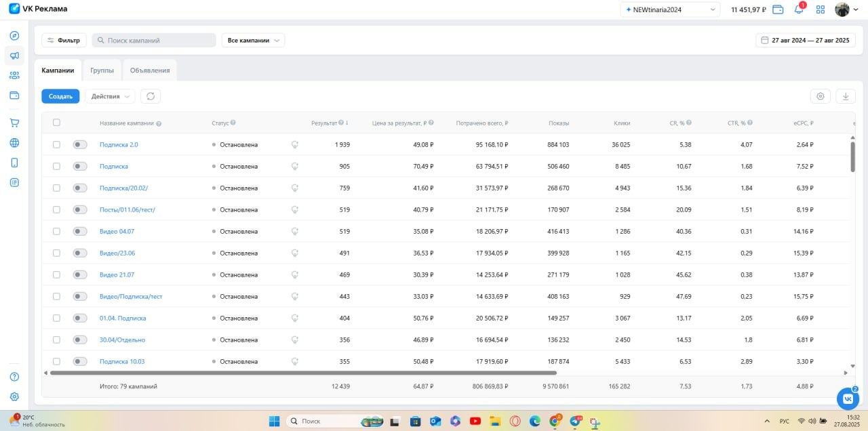
Task: Open the globe sites icon in sidebar
Action: [x=14, y=142]
